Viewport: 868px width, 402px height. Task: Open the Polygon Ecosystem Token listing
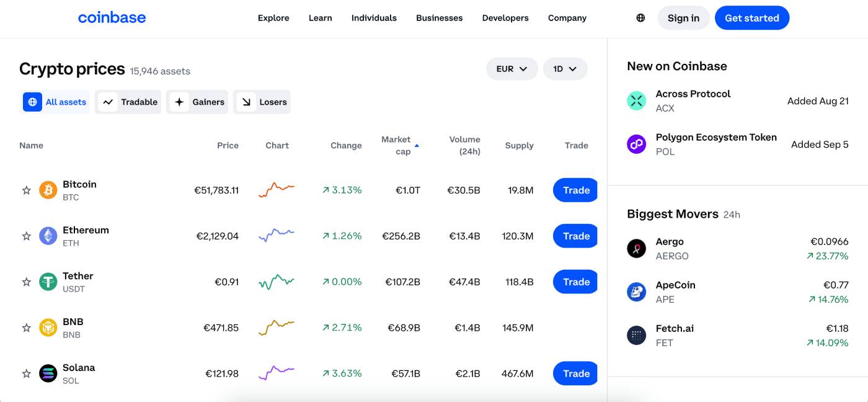738,144
